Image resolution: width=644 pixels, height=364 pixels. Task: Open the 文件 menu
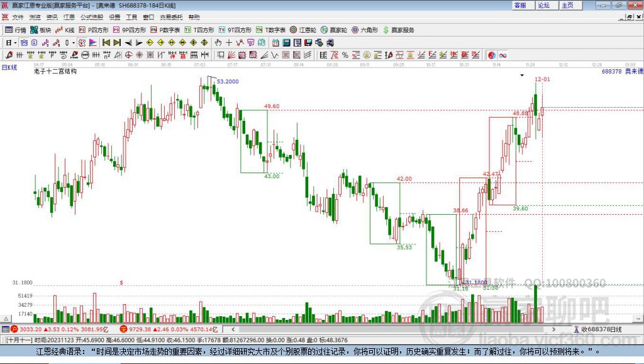18,17
